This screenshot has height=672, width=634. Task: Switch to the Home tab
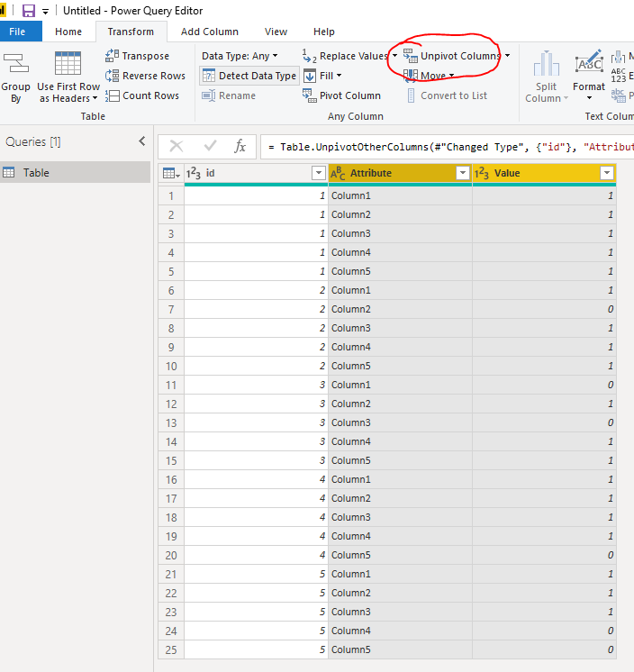tap(68, 32)
